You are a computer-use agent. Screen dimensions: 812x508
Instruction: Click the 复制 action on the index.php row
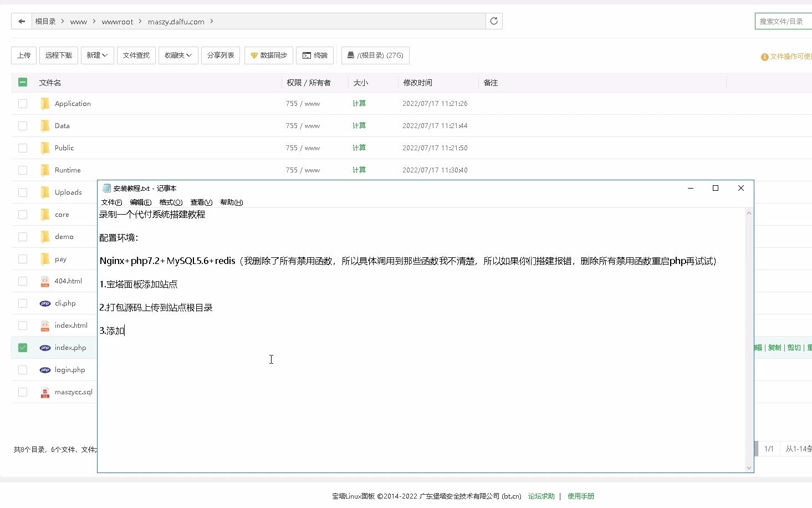774,348
